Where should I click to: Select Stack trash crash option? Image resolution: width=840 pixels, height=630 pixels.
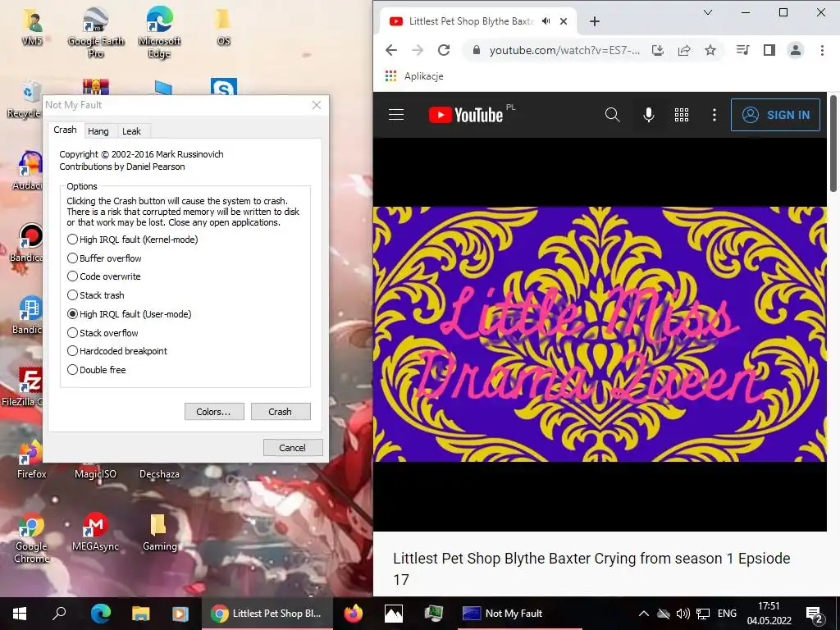click(96, 295)
